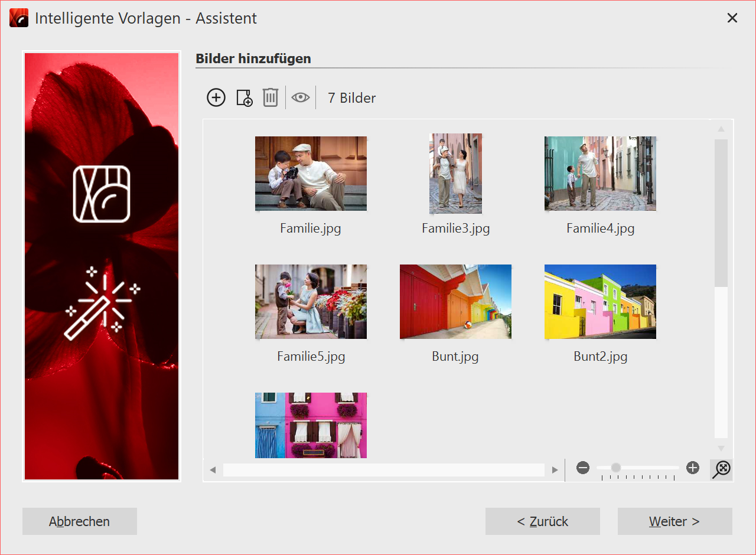Select the Bunt.jpg thumbnail
The height and width of the screenshot is (555, 756).
pyautogui.click(x=455, y=302)
